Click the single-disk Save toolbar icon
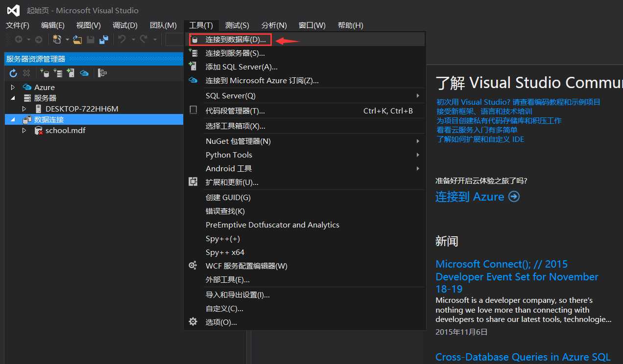623x364 pixels. pos(91,40)
